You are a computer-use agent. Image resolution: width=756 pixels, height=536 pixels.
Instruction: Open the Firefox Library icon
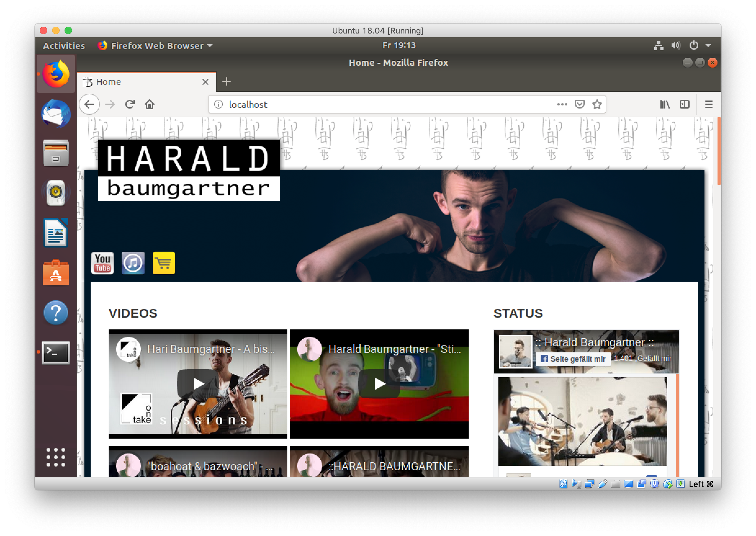pos(664,105)
